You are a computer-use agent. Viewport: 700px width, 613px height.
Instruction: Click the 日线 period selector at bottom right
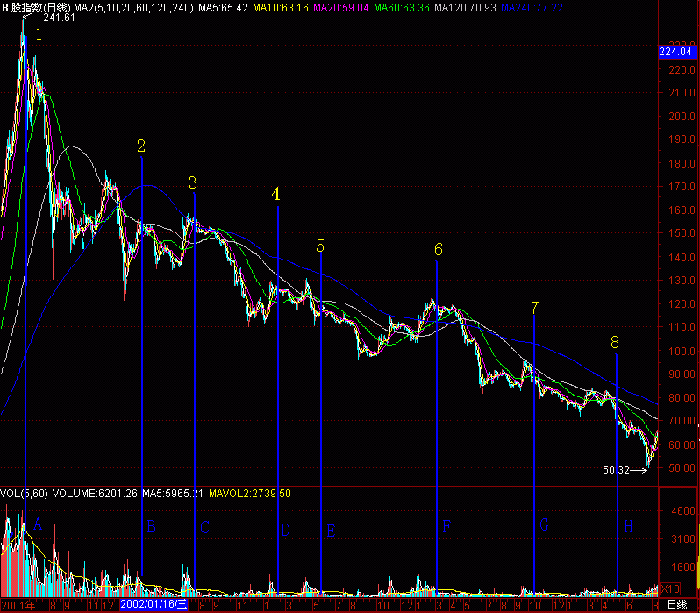click(676, 605)
